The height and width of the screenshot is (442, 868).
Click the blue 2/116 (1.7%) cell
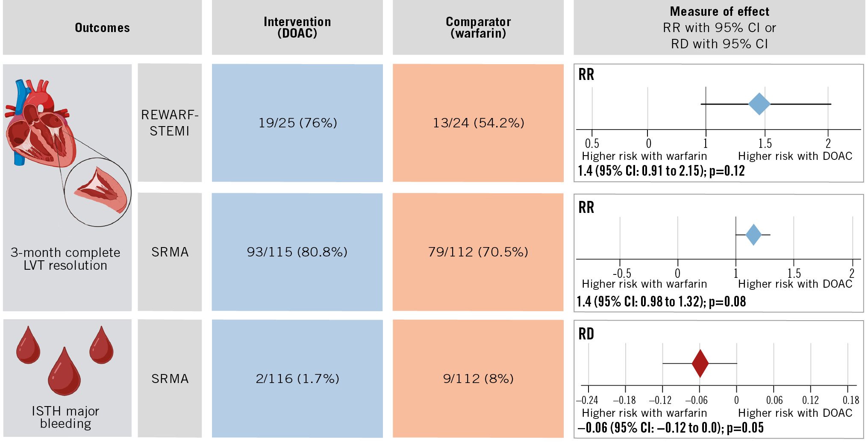[297, 379]
